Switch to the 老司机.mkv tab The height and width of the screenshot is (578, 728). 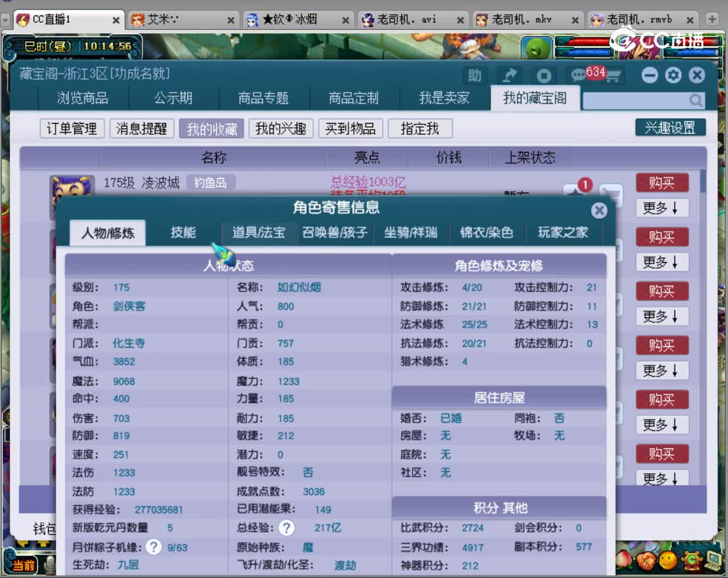[x=527, y=20]
